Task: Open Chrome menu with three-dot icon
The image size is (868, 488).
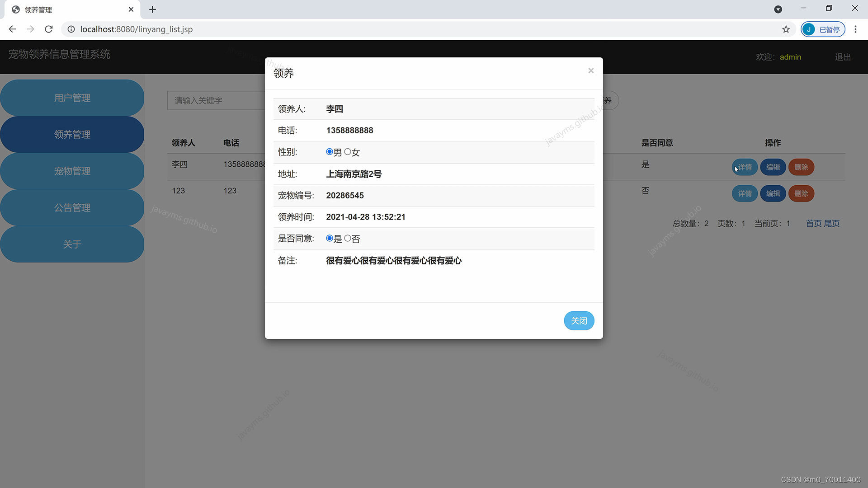Action: pos(855,29)
